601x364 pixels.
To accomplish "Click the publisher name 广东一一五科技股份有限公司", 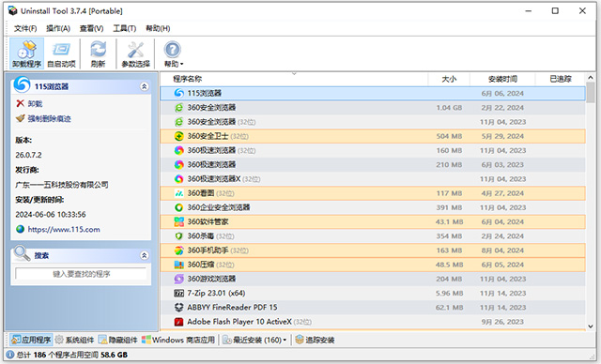I will [x=61, y=185].
